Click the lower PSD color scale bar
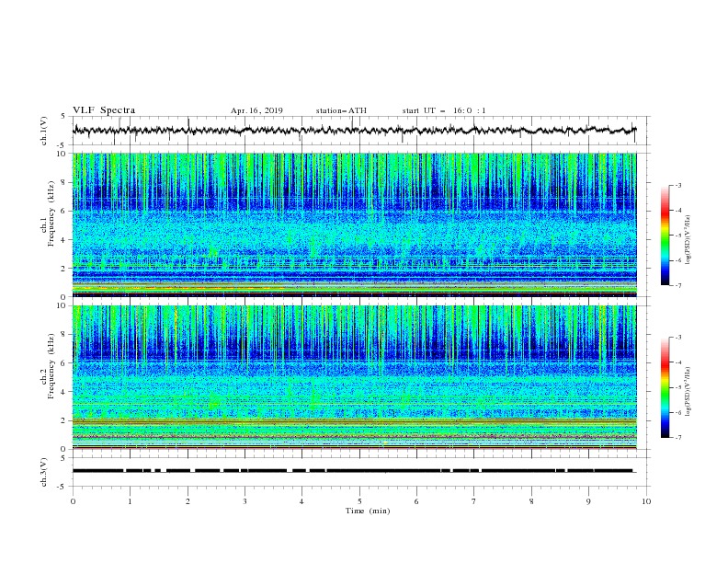The image size is (728, 563). click(x=665, y=387)
